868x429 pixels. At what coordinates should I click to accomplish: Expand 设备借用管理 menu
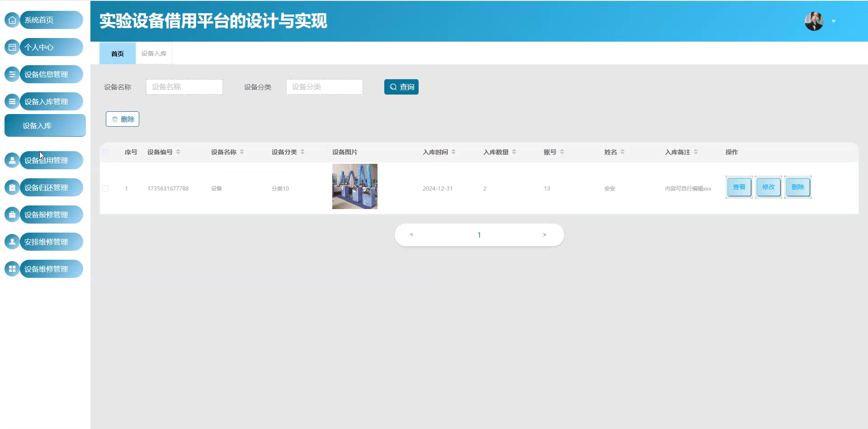pyautogui.click(x=51, y=160)
